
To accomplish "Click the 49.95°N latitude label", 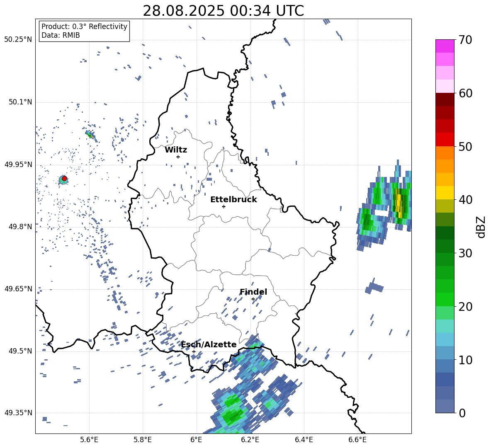I will [18, 165].
